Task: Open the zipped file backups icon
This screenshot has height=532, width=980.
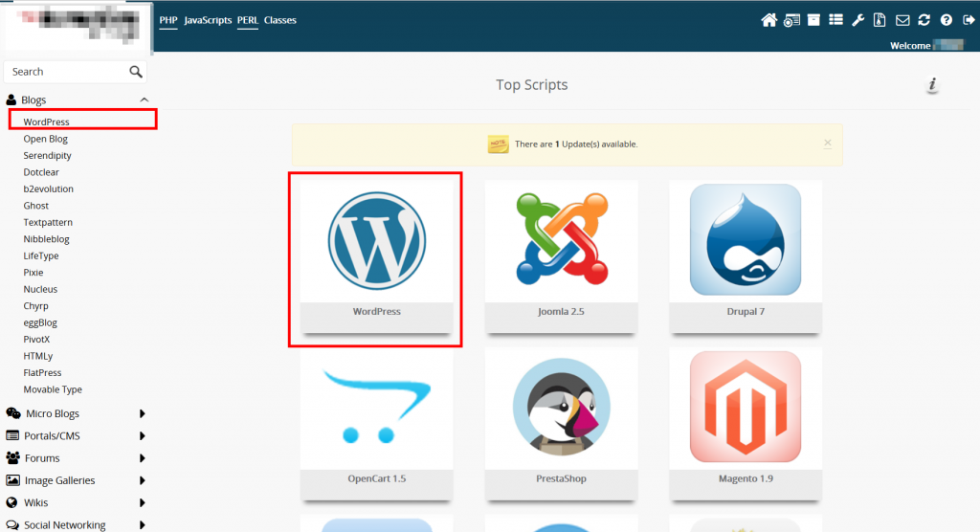Action: (880, 20)
